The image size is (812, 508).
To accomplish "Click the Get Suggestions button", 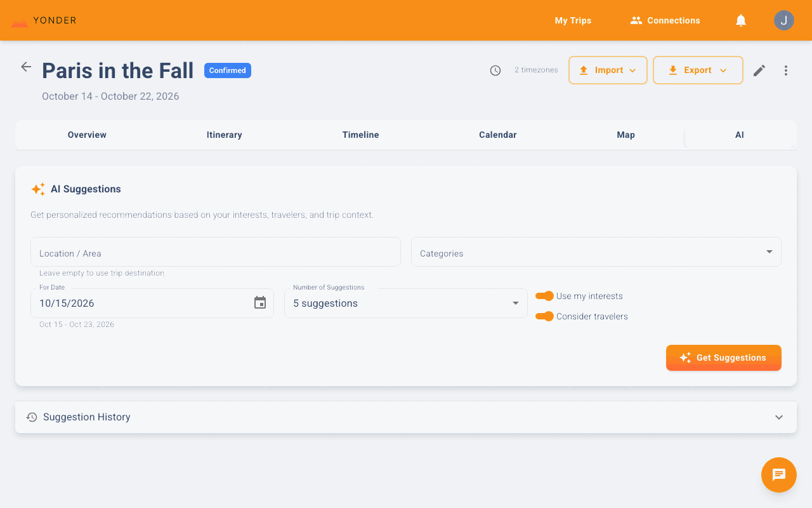I will pyautogui.click(x=723, y=358).
